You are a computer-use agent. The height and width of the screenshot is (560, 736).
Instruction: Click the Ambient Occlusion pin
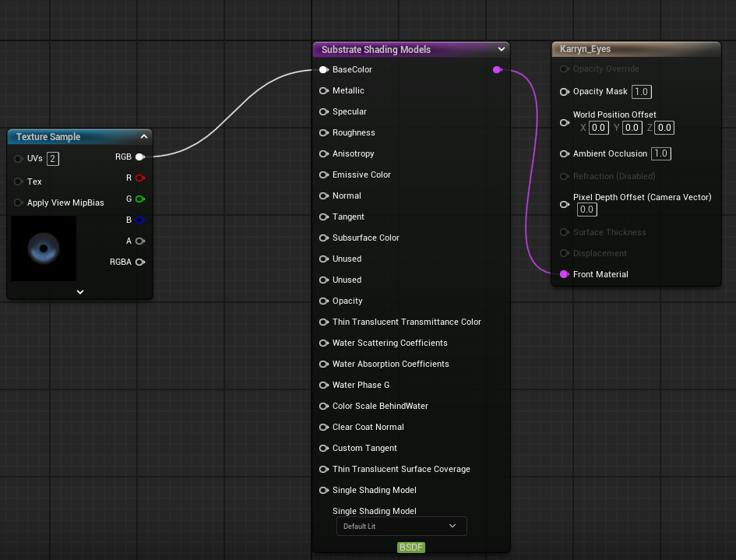(x=564, y=154)
